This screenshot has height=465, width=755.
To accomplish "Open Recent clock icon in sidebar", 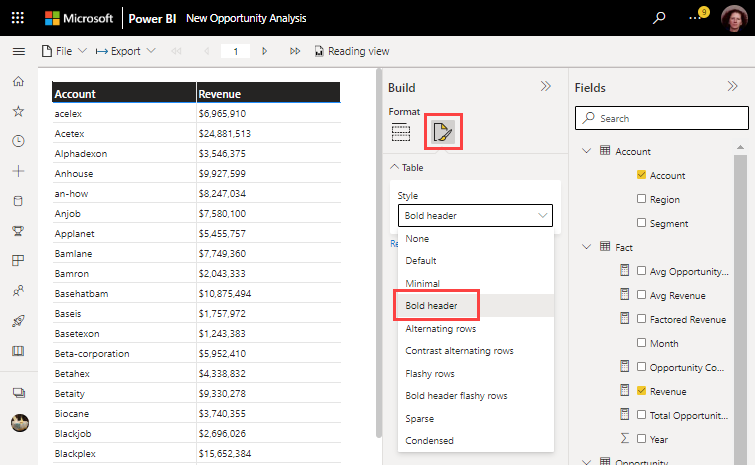I will pos(18,141).
